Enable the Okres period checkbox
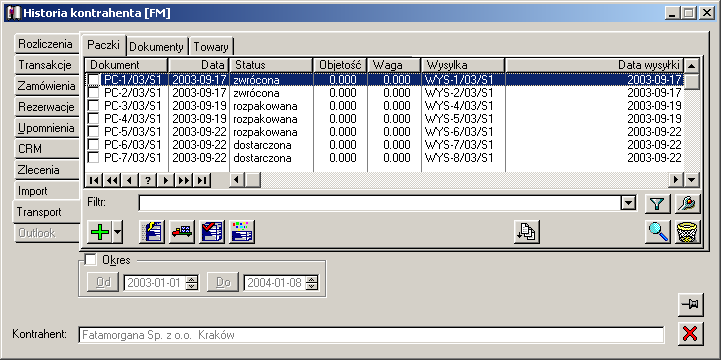Screen dimensions: 721x360 91,260
